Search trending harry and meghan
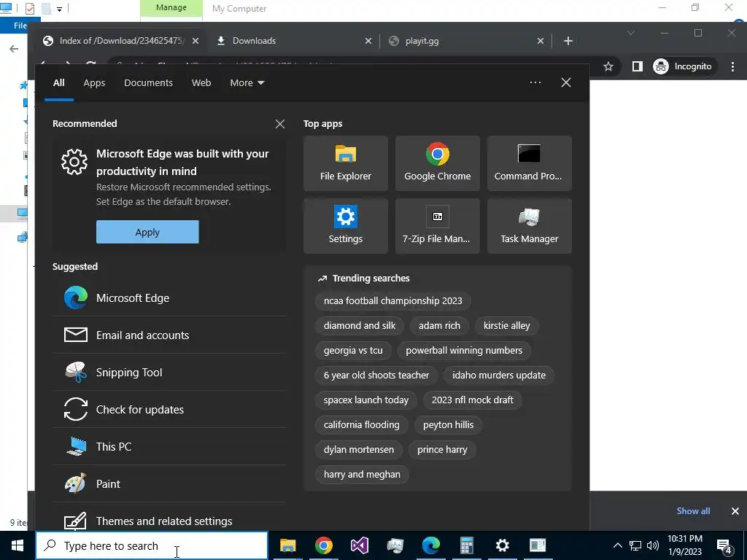 tap(362, 474)
